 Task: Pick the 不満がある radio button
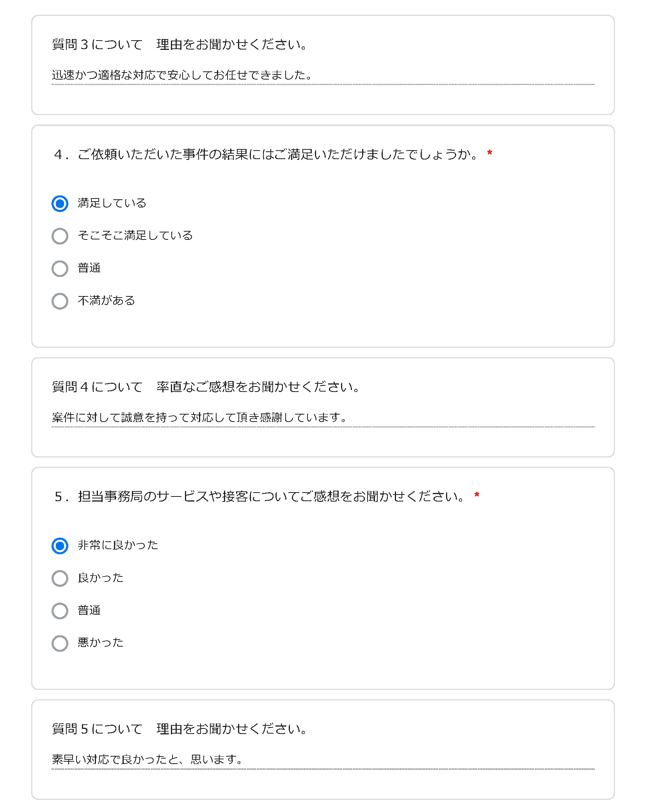[60, 301]
